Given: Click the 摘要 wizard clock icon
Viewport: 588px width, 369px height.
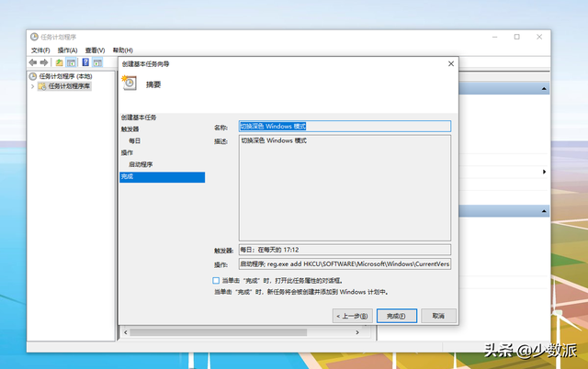Looking at the screenshot, I should [130, 83].
